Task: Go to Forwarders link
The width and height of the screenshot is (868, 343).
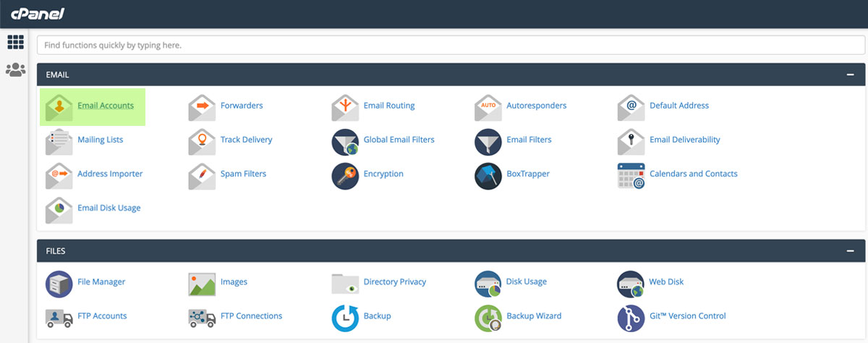Action: coord(242,106)
